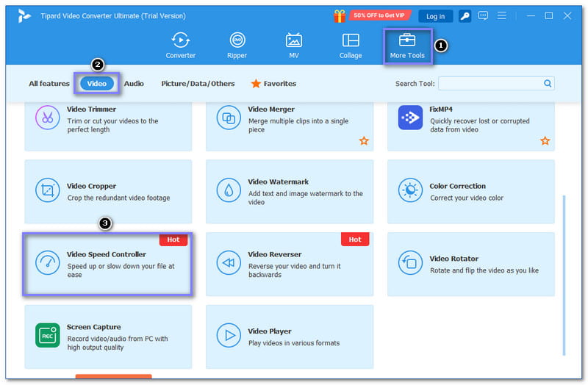Click the Video Reverser title text
588x385 pixels.
pyautogui.click(x=274, y=254)
